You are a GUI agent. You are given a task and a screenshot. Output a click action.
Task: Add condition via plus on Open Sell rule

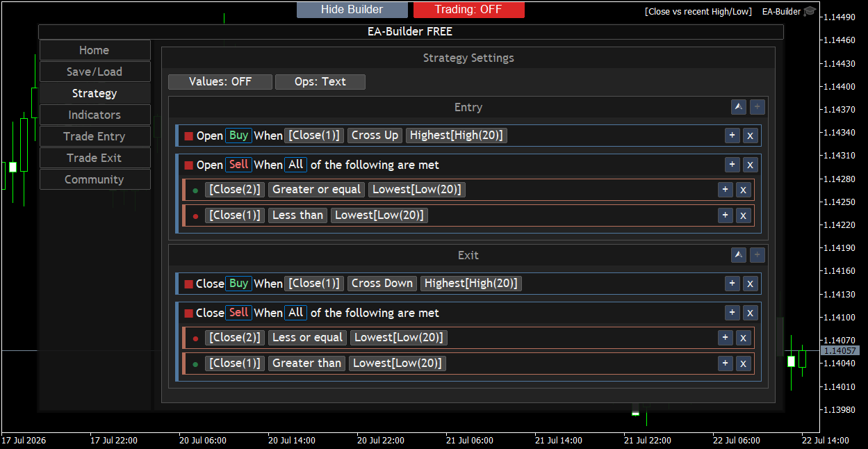point(732,165)
